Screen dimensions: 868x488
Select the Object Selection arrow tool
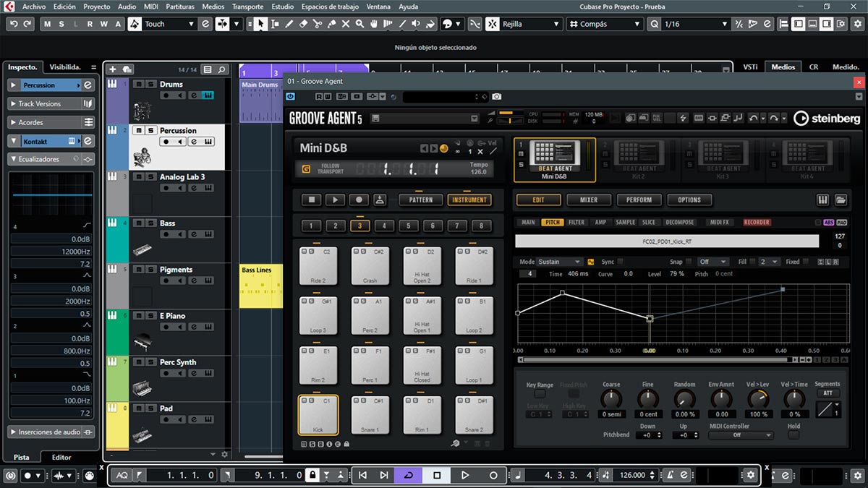coord(260,24)
